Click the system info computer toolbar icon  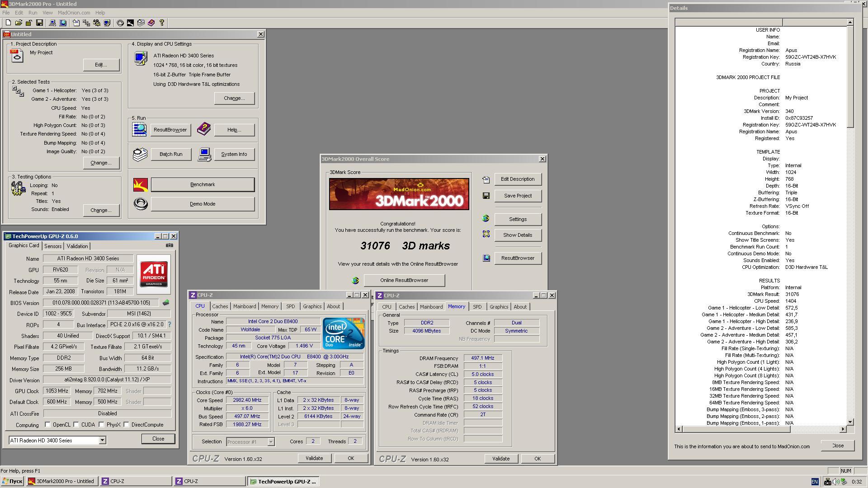click(52, 23)
